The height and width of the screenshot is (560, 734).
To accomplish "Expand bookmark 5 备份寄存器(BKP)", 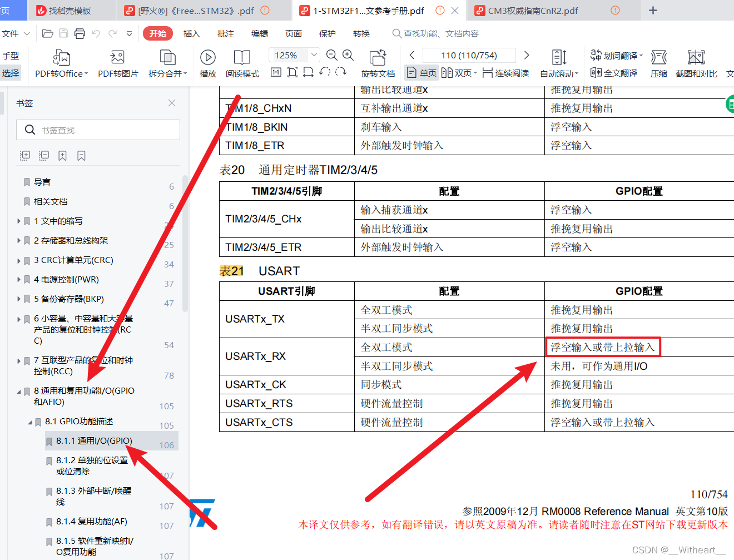I will [19, 299].
